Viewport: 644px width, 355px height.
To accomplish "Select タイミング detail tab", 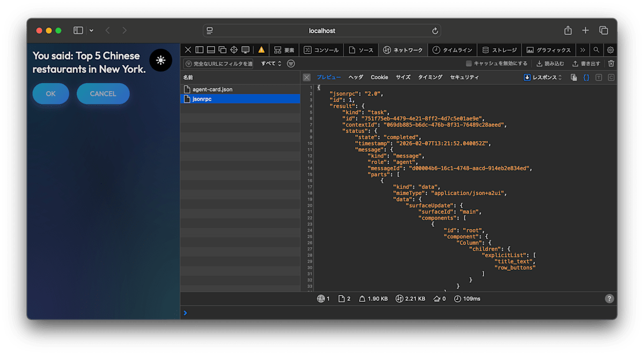I will click(x=430, y=77).
